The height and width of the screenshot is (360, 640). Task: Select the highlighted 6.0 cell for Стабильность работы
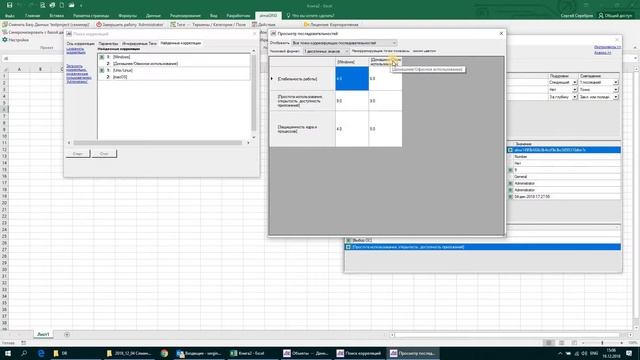tap(352, 78)
